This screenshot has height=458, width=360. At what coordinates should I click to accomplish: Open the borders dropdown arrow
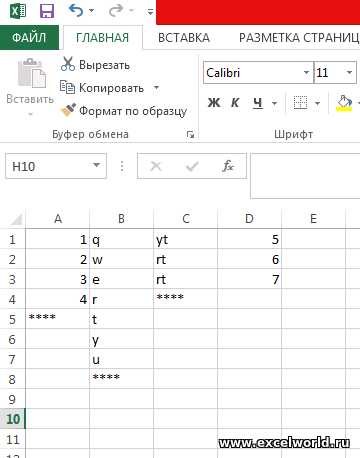click(317, 103)
